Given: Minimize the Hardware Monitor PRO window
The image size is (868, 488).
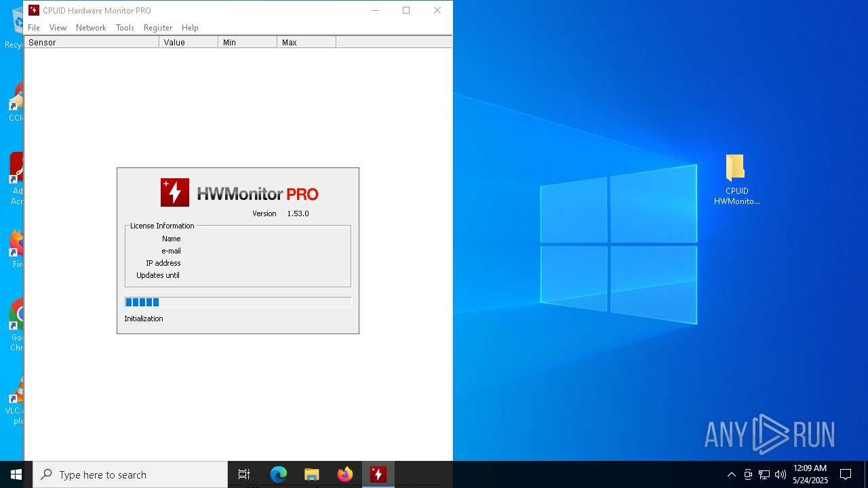Looking at the screenshot, I should tap(376, 10).
